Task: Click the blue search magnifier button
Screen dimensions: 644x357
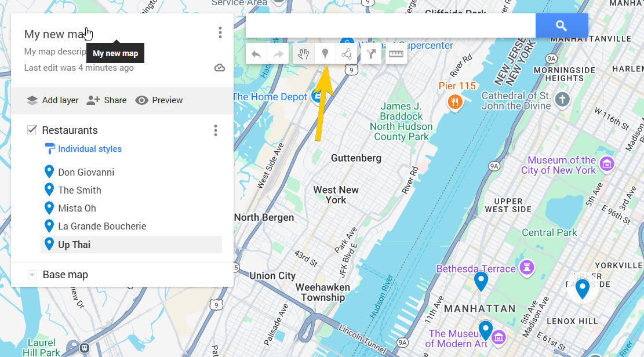Action: 561,25
